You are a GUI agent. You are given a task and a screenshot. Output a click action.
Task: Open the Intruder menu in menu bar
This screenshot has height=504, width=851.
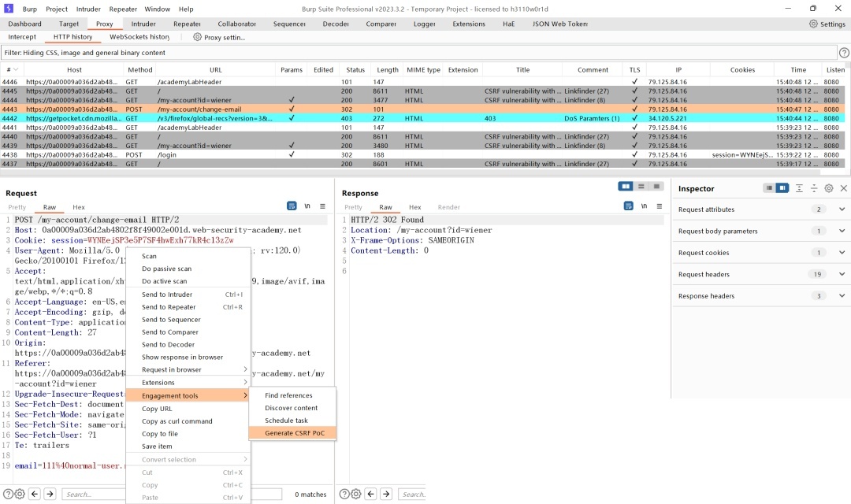click(88, 9)
